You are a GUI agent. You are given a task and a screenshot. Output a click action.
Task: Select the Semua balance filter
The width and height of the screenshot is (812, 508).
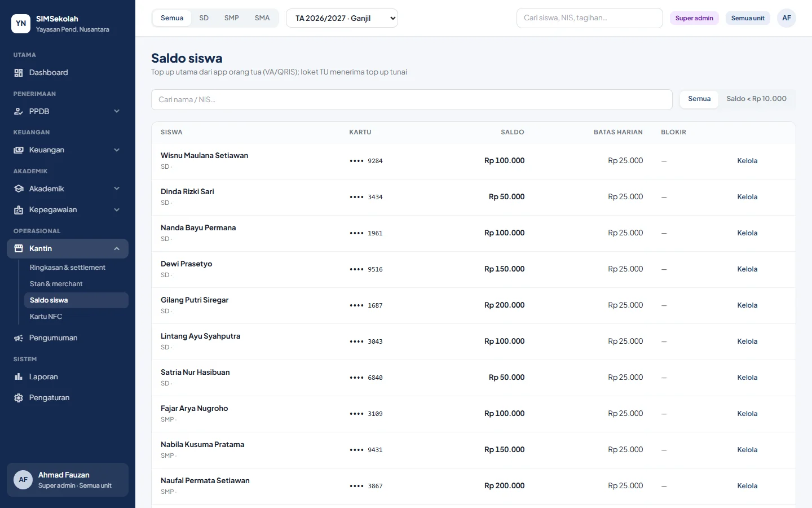tap(699, 99)
